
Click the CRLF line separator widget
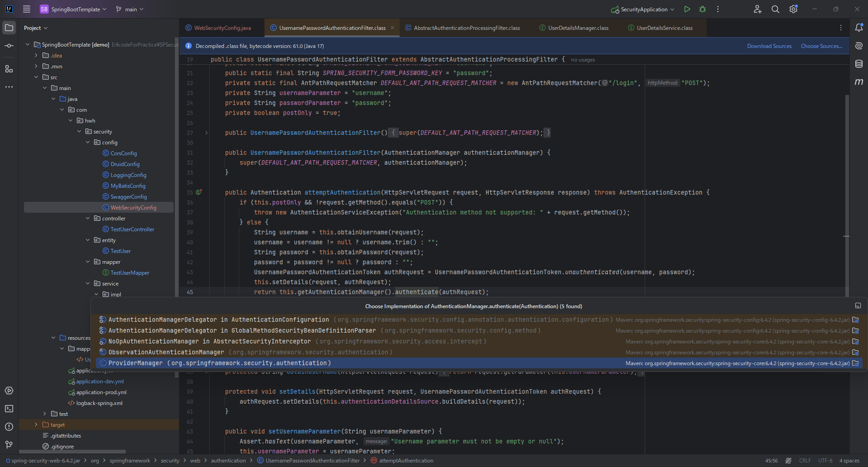pos(805,461)
